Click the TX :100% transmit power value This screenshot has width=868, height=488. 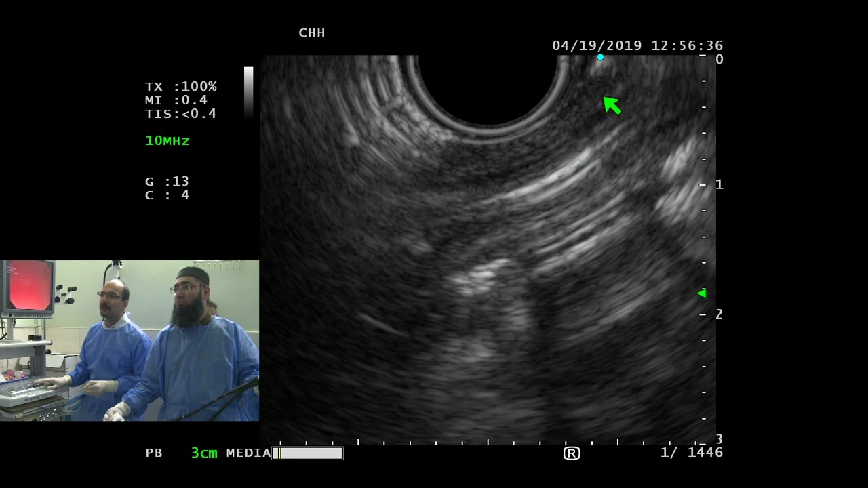[x=181, y=87]
